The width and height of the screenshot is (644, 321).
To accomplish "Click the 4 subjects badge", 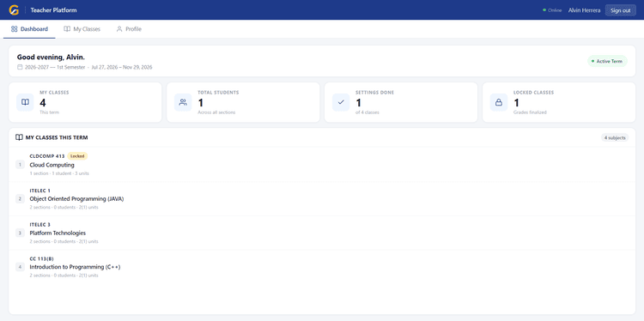I will [615, 137].
